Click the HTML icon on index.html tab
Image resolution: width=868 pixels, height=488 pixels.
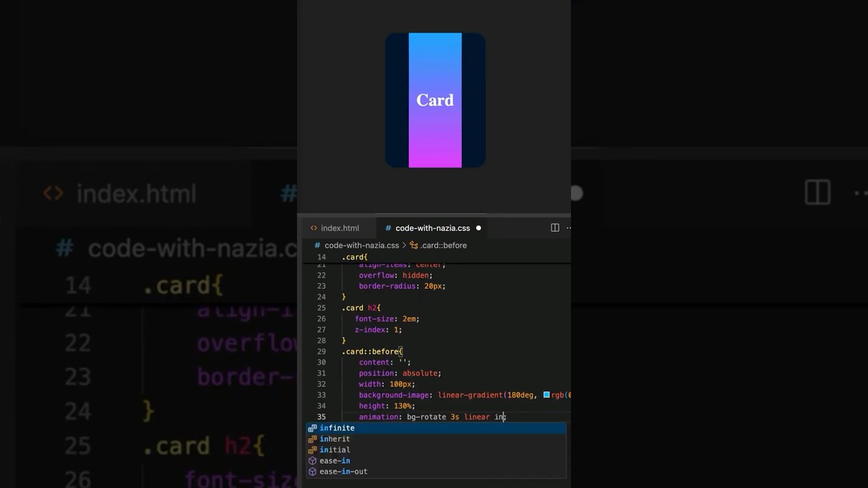(313, 228)
